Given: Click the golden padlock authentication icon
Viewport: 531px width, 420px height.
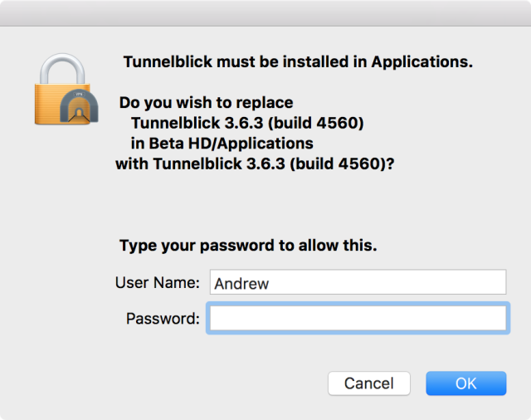Looking at the screenshot, I should pyautogui.click(x=66, y=89).
